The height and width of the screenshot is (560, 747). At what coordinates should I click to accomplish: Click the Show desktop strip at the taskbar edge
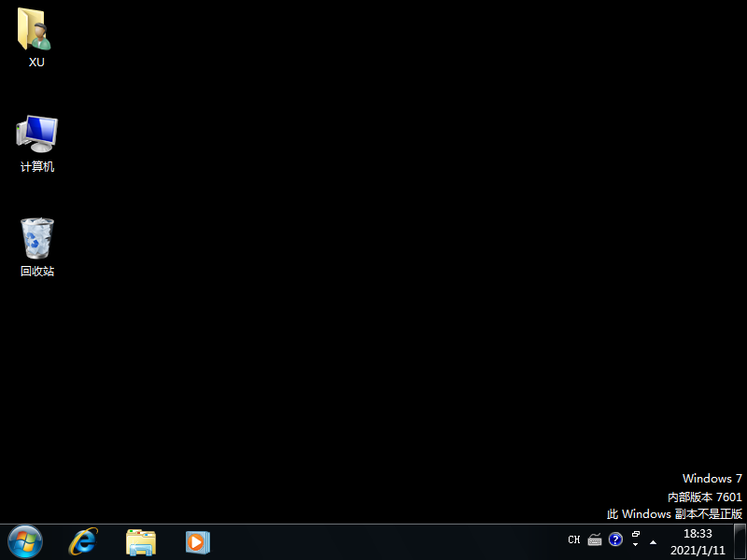(x=740, y=541)
